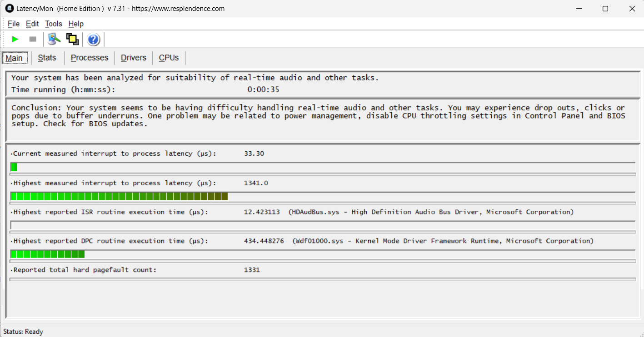Click the 'Time running (h:mm:ss):' label
Screen dimensions: 644x337
63,89
